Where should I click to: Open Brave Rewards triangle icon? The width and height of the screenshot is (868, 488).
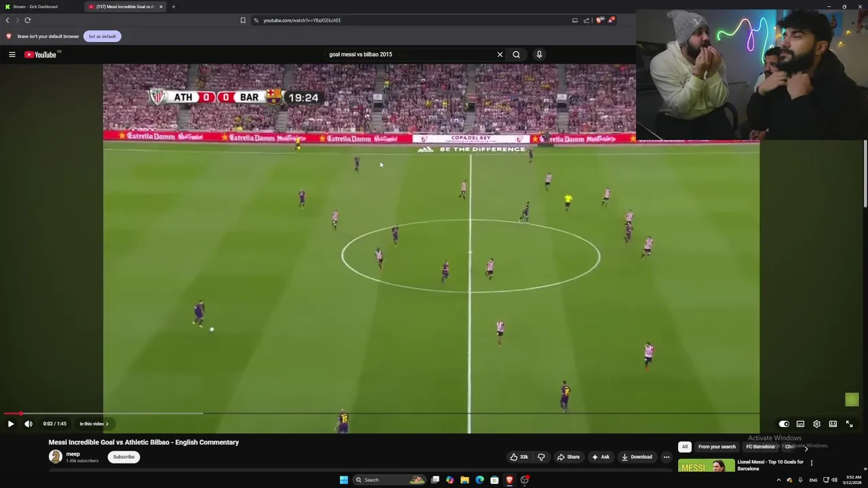point(611,20)
